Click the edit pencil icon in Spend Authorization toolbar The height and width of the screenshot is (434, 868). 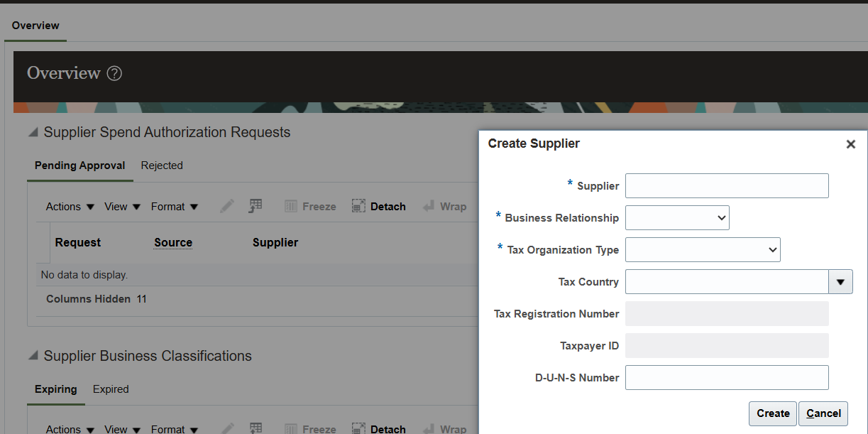227,207
